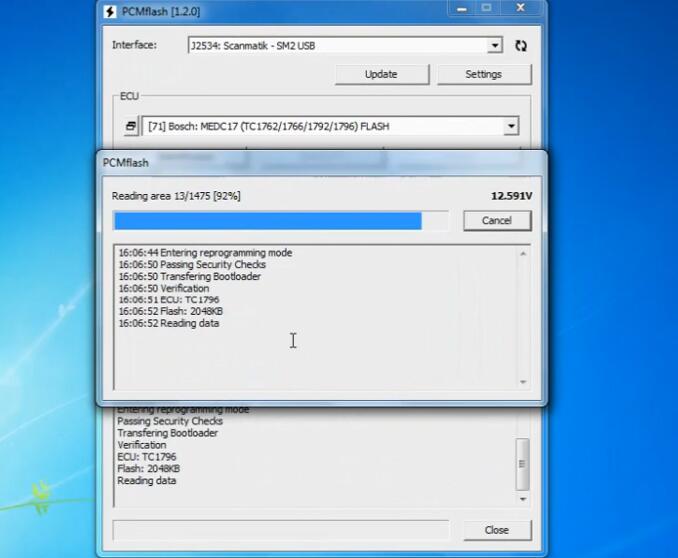
Task: Click 'Passing Security Checks' in main window log
Action: coord(170,421)
